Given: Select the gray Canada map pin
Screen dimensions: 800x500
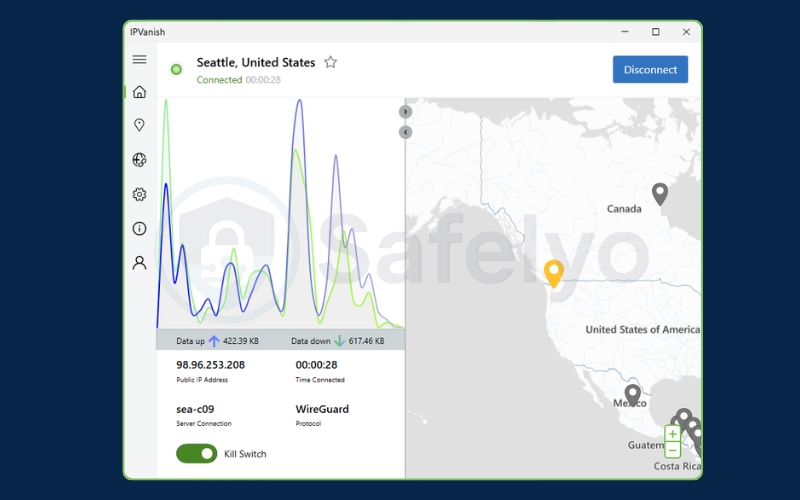Looking at the screenshot, I should tap(660, 194).
